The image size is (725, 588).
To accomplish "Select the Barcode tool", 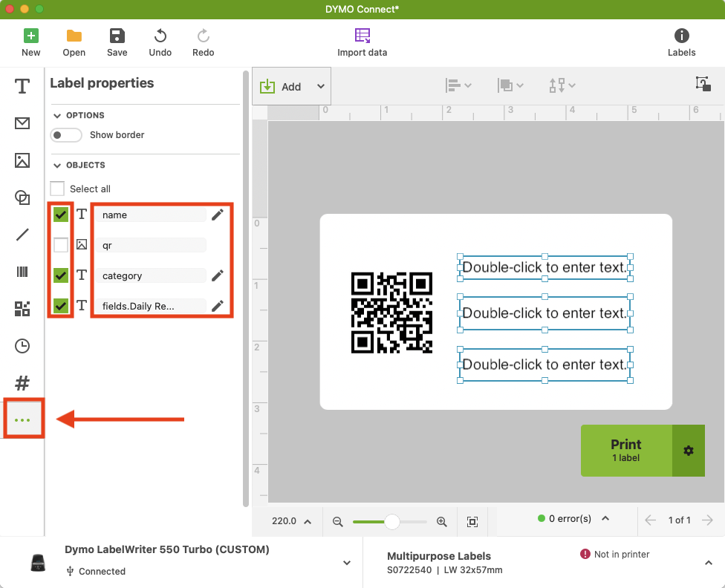I will [22, 272].
